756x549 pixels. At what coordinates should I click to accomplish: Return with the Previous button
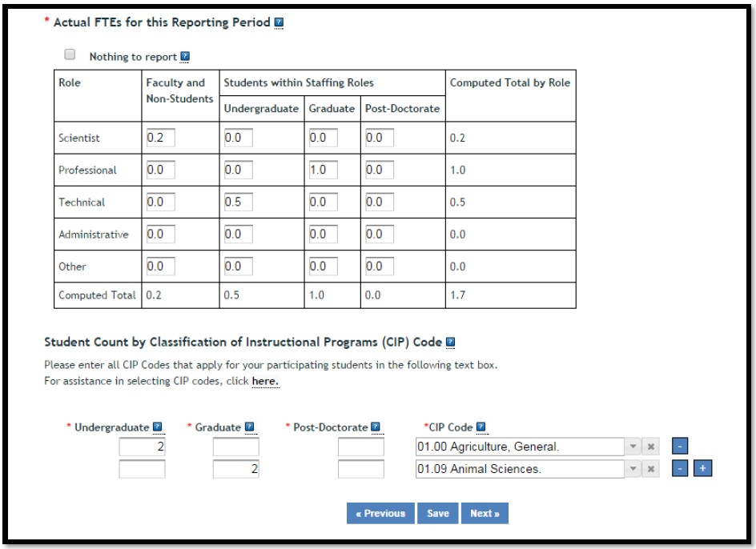380,513
